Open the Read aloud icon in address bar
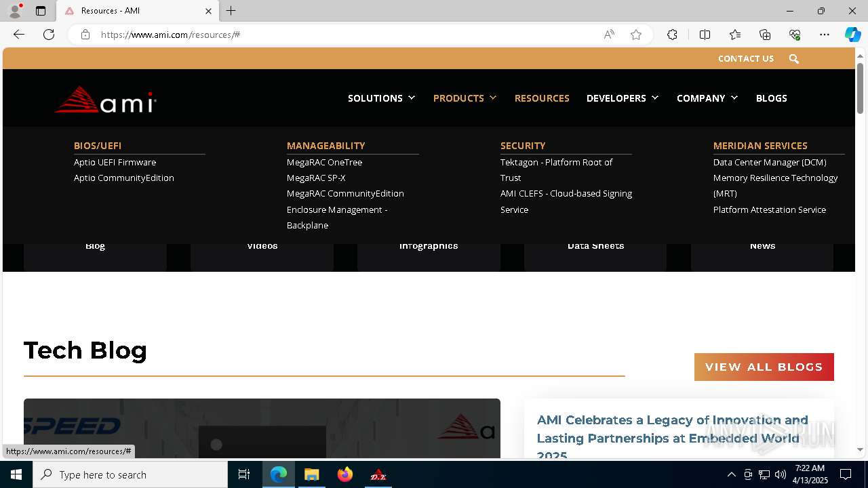Screen dimensions: 868x488 pyautogui.click(x=609, y=35)
